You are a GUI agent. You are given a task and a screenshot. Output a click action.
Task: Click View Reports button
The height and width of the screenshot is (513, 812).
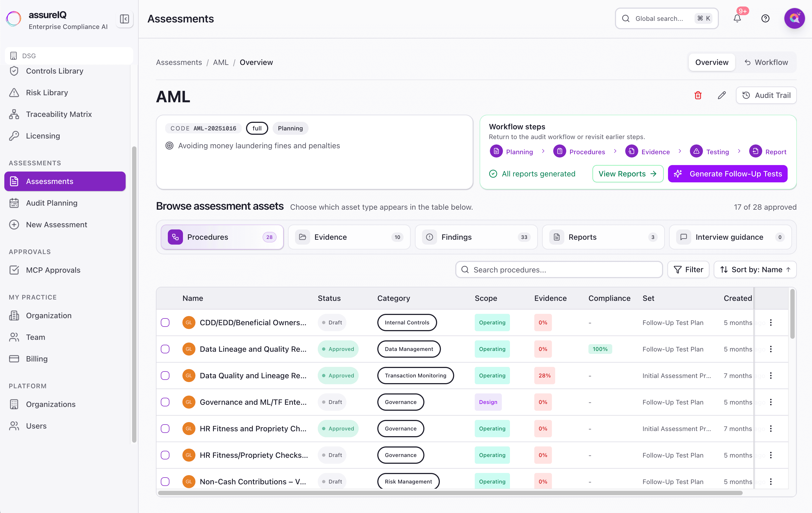628,174
